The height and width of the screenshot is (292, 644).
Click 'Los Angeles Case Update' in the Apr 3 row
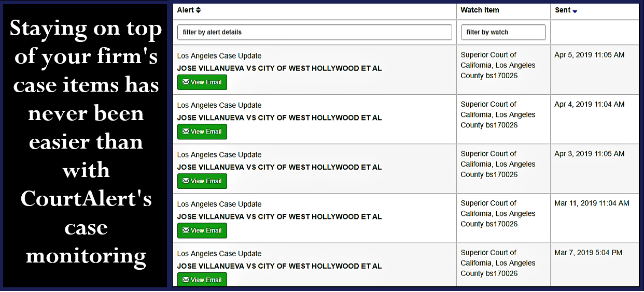[x=219, y=155]
